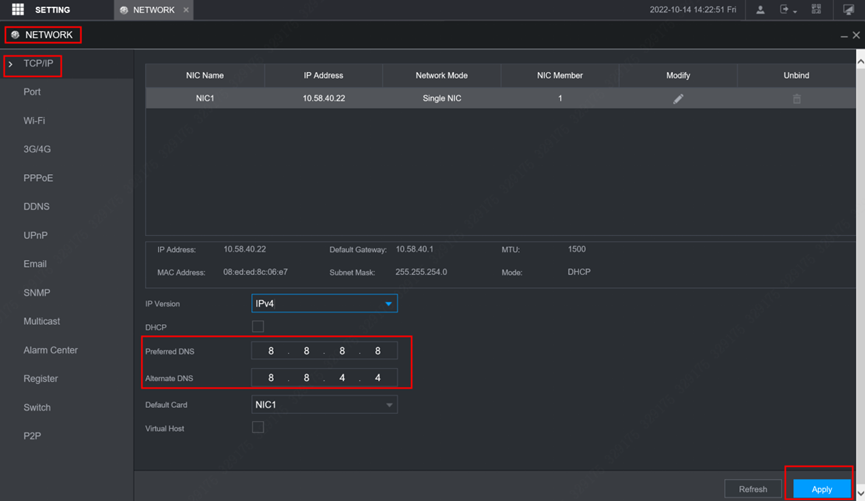
Task: Open the main menu grid icon
Action: (x=17, y=10)
